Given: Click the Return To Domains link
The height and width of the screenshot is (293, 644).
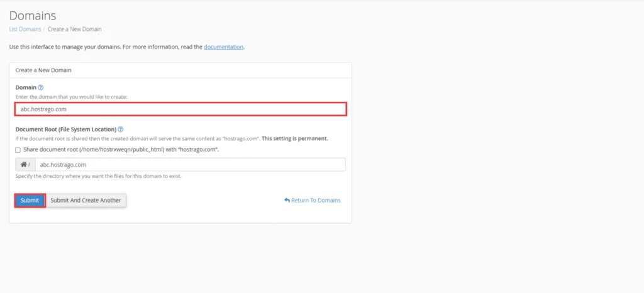Looking at the screenshot, I should [313, 200].
